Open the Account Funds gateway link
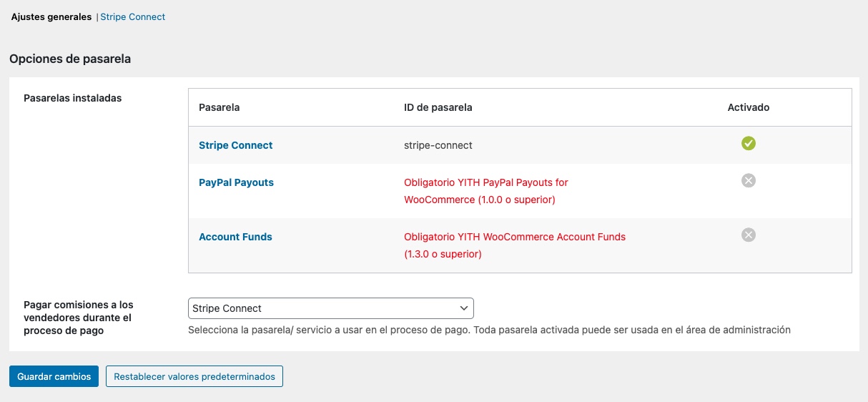 click(x=235, y=237)
